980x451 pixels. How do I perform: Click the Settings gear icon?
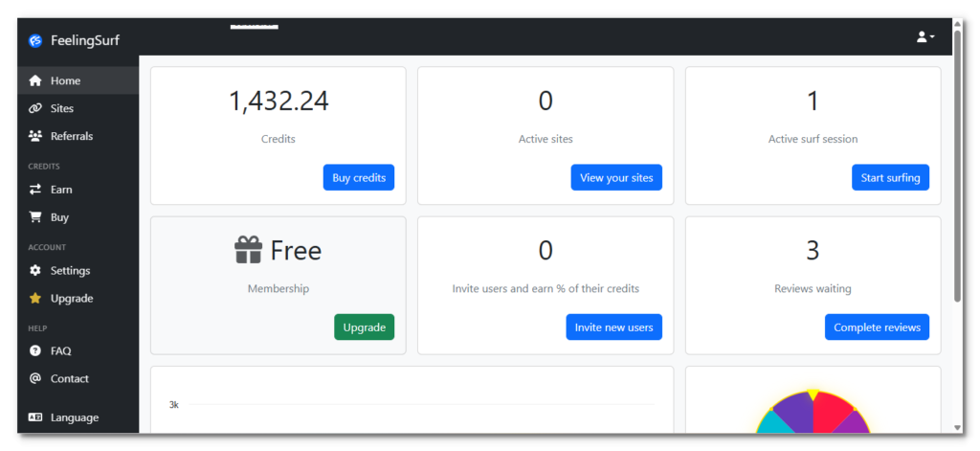pos(35,271)
